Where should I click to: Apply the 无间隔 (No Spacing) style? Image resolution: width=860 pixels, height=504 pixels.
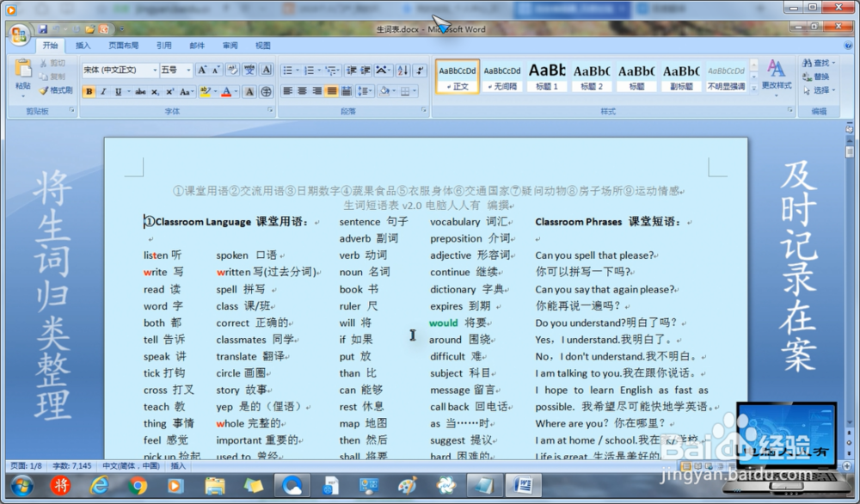(502, 77)
